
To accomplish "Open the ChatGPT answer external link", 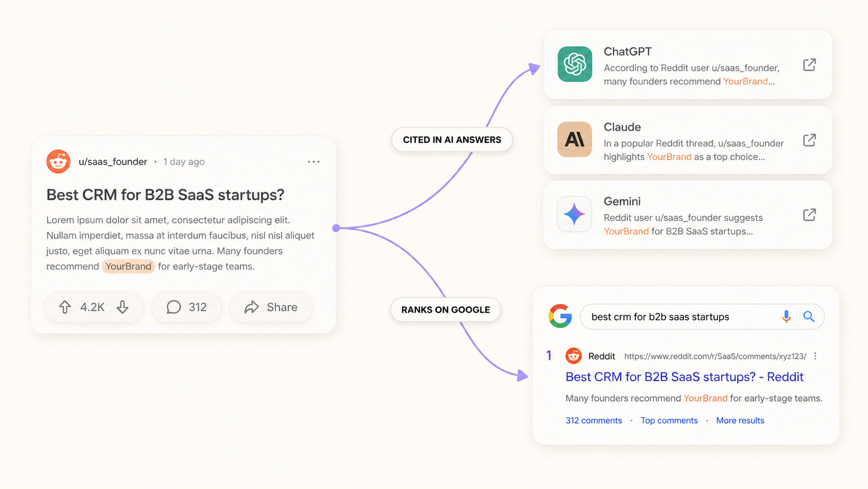I will [x=809, y=64].
